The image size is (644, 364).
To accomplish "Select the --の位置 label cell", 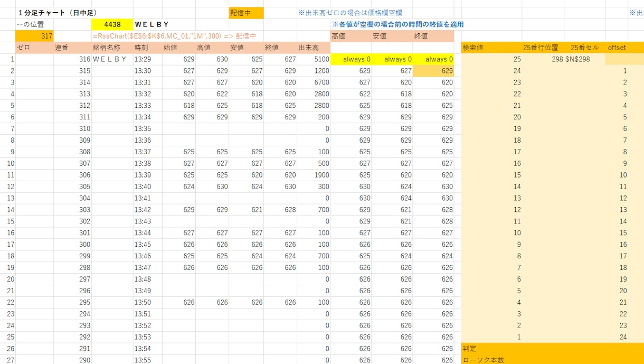I will 34,24.
